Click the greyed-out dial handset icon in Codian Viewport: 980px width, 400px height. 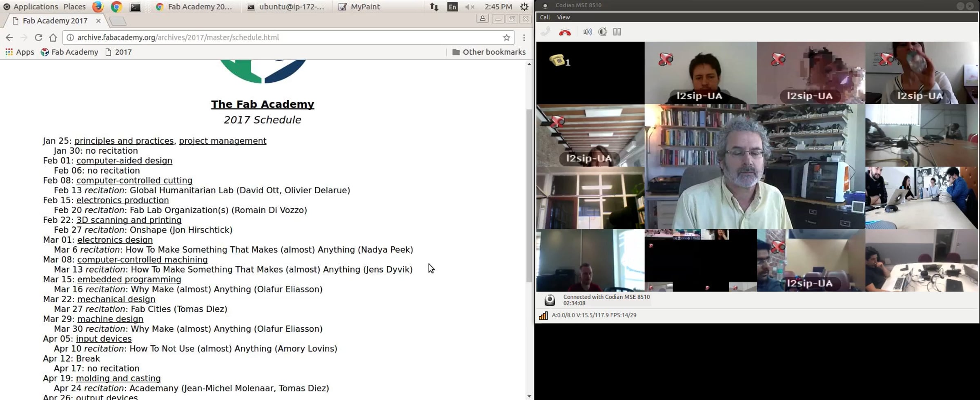(545, 32)
